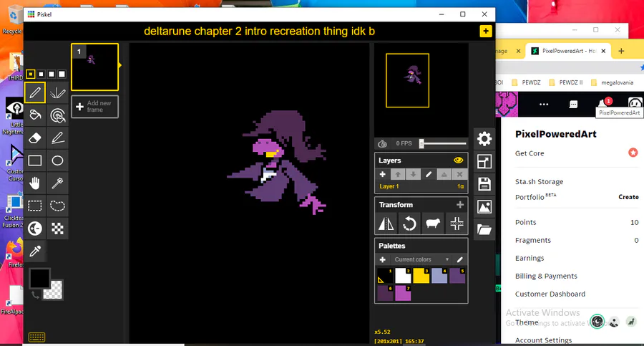Image resolution: width=644 pixels, height=346 pixels.
Task: Activate the Color picker eyedropper tool
Action: (35, 251)
